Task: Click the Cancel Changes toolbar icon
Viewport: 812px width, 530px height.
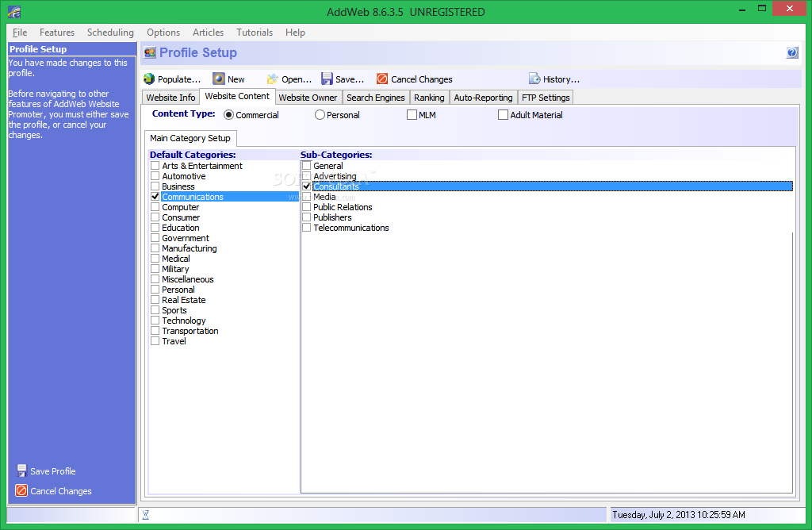Action: pos(382,79)
